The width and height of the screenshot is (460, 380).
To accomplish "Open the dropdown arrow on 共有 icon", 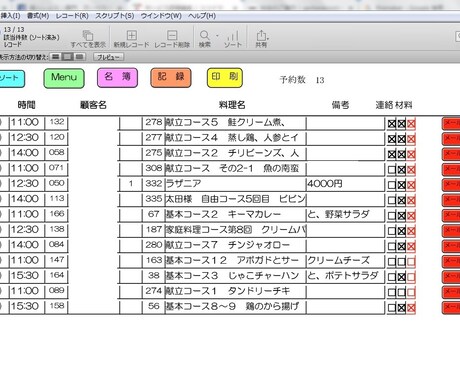I will (268, 38).
